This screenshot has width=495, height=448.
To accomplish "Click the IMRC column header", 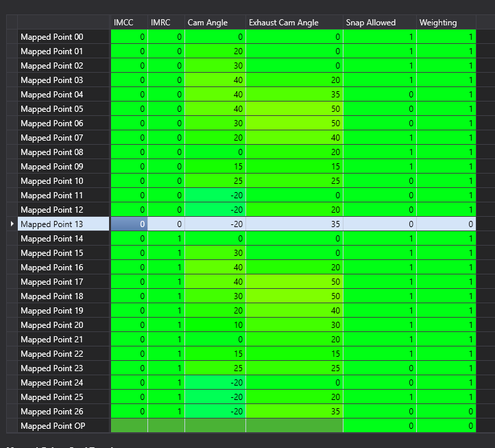I will click(x=166, y=23).
